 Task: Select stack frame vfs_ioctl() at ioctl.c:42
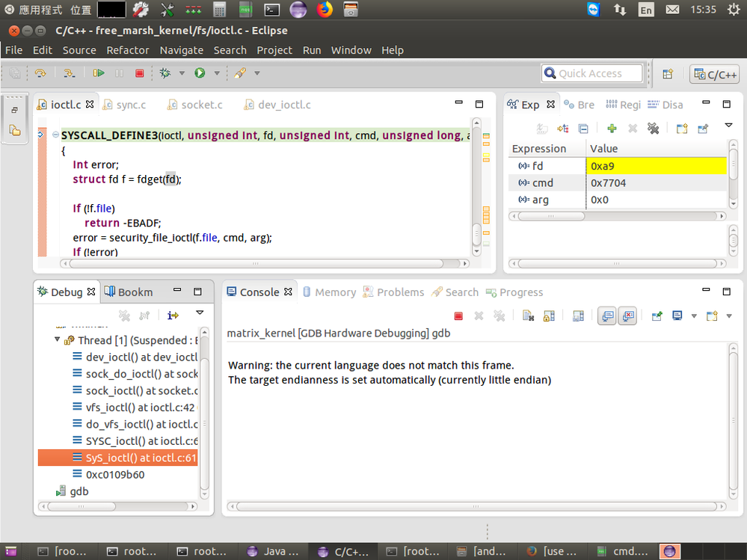click(135, 407)
